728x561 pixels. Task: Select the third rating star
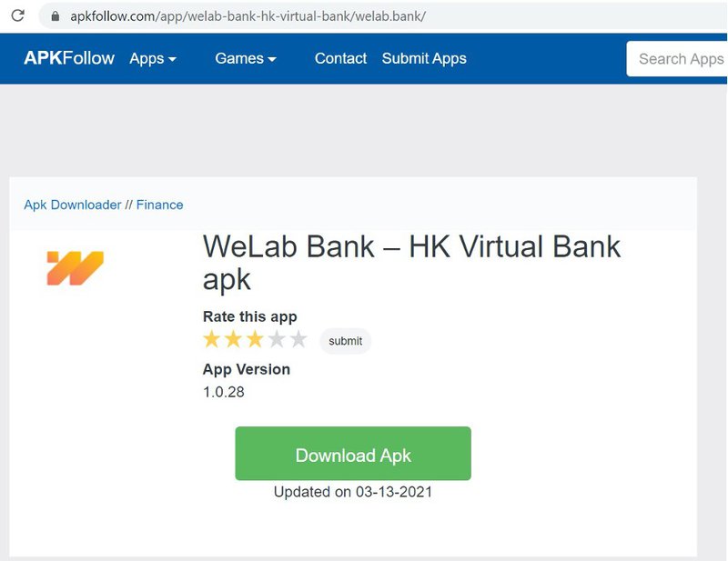[255, 339]
